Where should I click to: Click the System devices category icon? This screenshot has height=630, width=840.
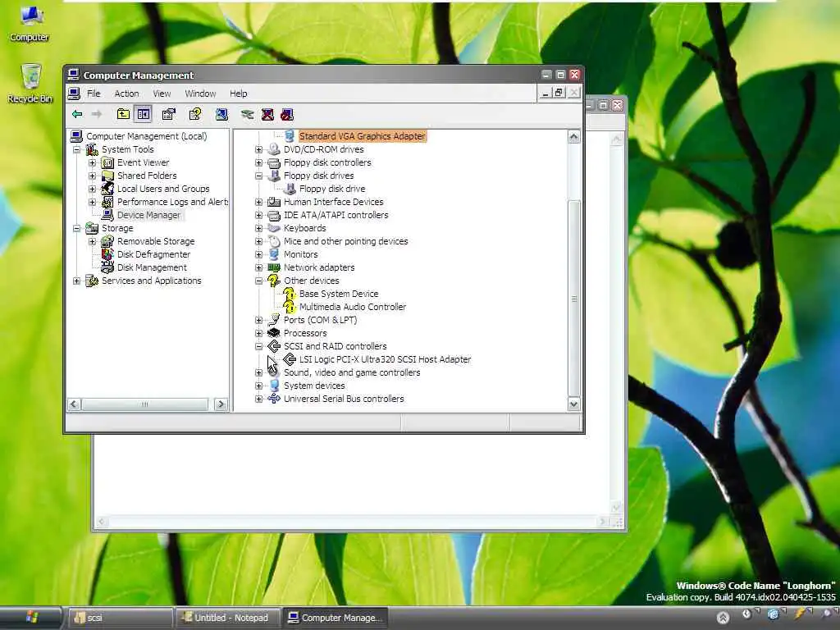[274, 386]
